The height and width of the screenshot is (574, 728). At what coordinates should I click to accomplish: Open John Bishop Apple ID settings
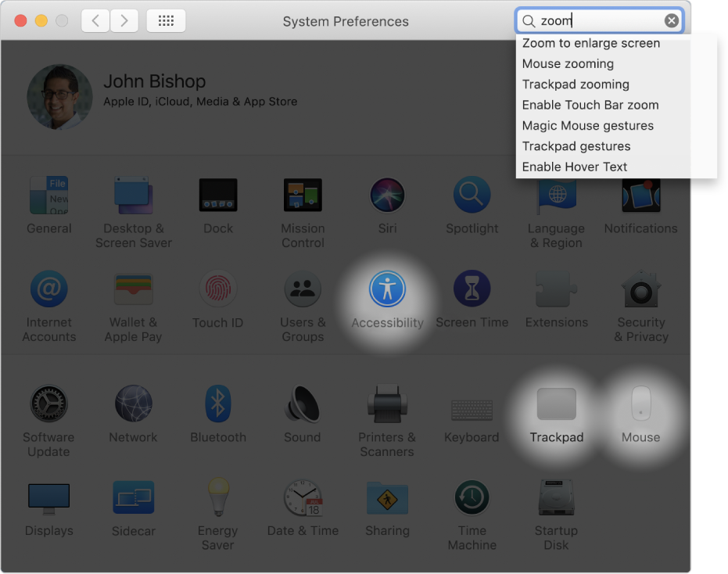[200, 90]
